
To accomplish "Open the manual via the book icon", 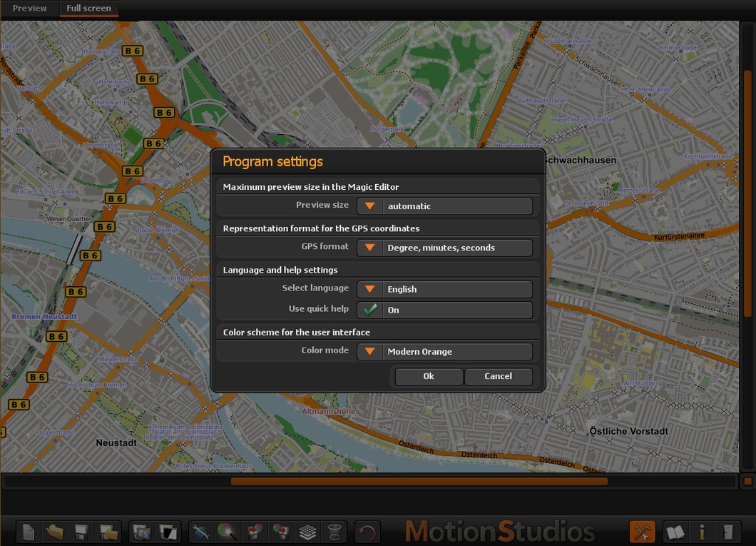I will [x=675, y=532].
